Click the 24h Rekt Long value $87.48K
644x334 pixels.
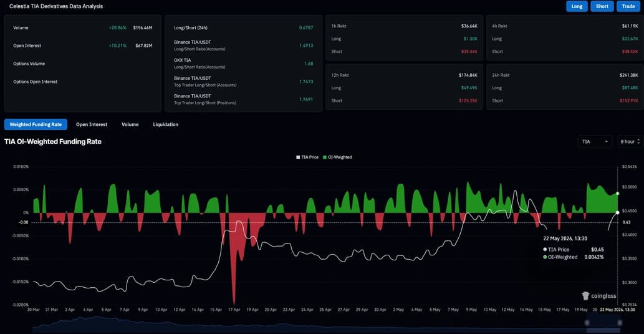(630, 88)
